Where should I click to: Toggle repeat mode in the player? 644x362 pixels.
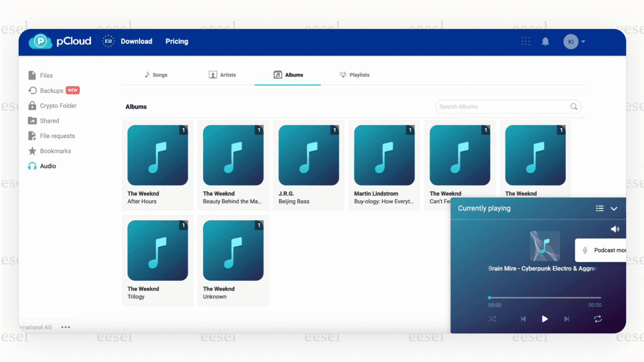(598, 319)
